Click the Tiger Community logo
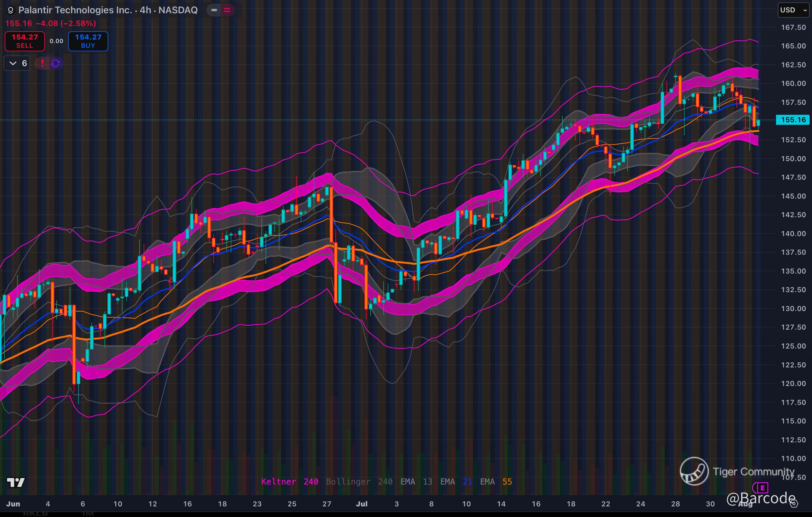Image resolution: width=812 pixels, height=517 pixels. 694,471
